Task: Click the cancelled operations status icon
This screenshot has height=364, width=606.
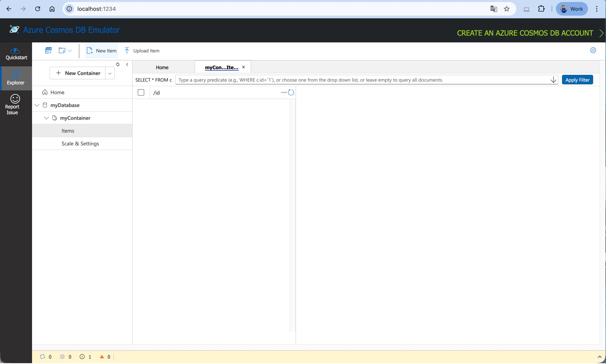Action: pos(62,357)
